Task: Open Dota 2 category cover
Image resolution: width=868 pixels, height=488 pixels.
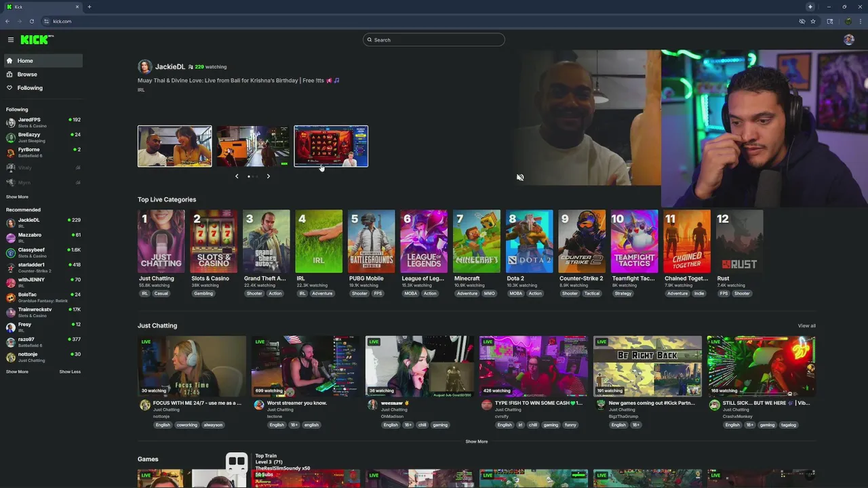Action: [530, 241]
